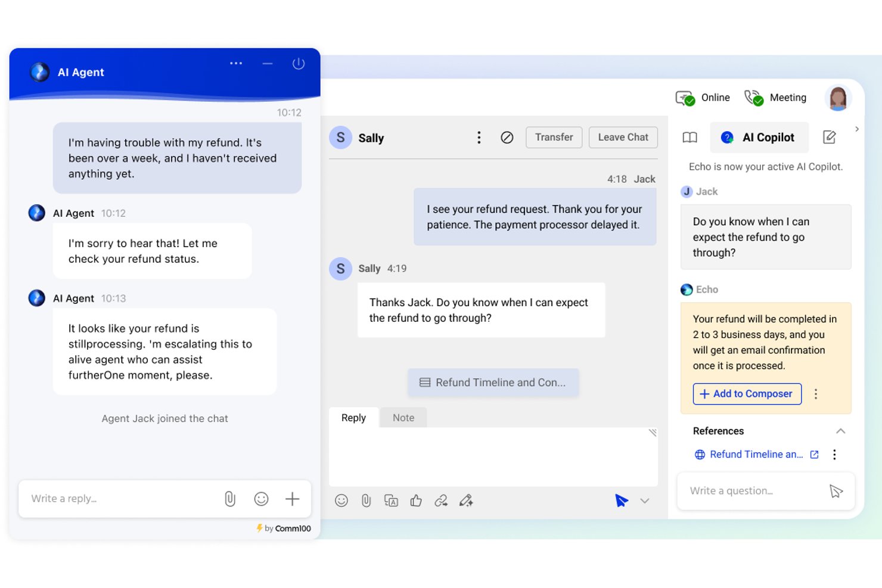Expand the side panel chevron arrow

pyautogui.click(x=857, y=129)
